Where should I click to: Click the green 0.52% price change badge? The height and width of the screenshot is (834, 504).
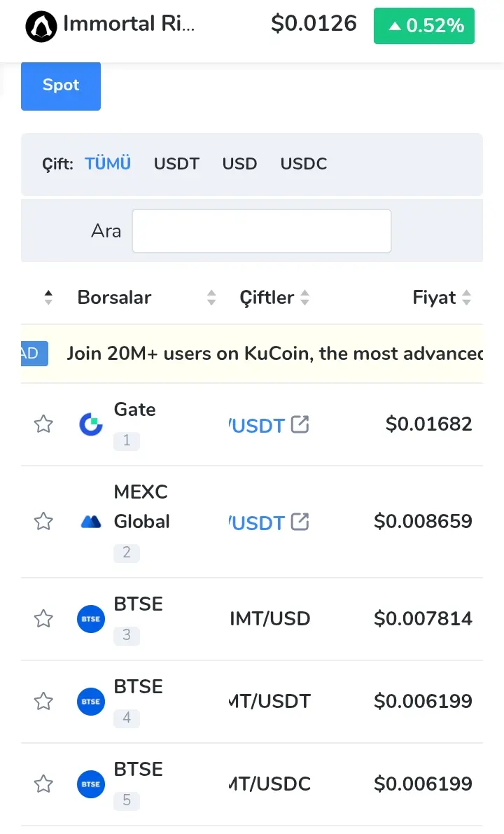tap(424, 25)
